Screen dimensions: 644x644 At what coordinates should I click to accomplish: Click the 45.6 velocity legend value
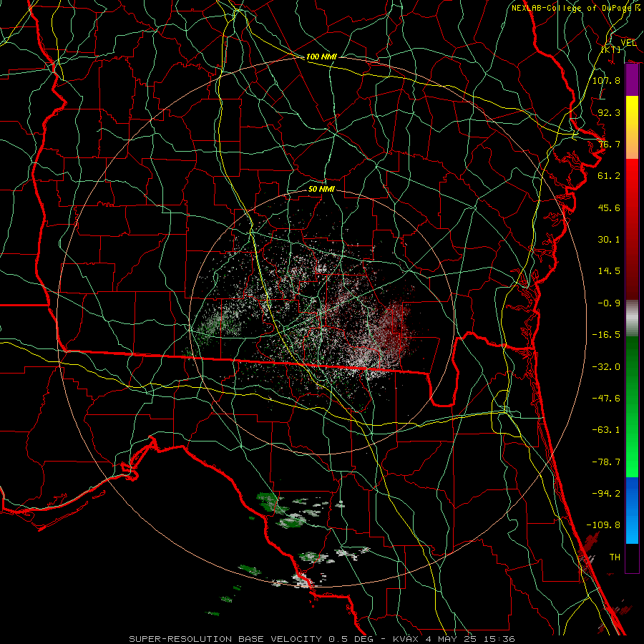pyautogui.click(x=609, y=208)
